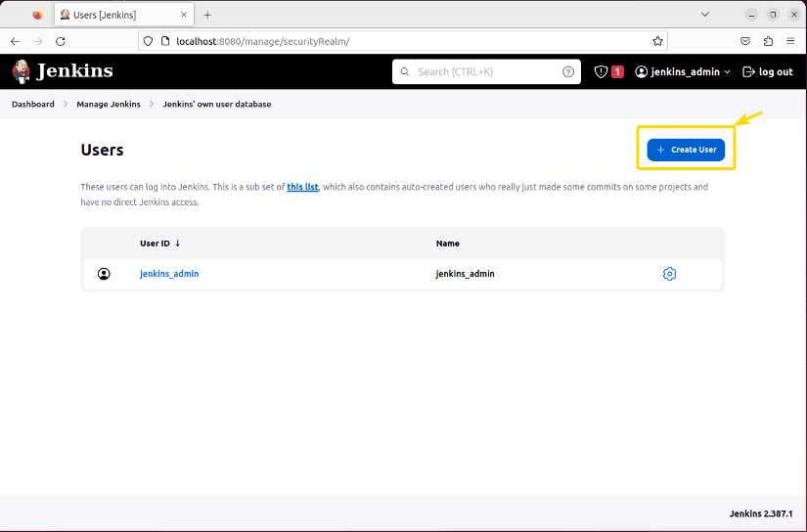
Task: Sort by the Name column header
Action: coord(448,244)
